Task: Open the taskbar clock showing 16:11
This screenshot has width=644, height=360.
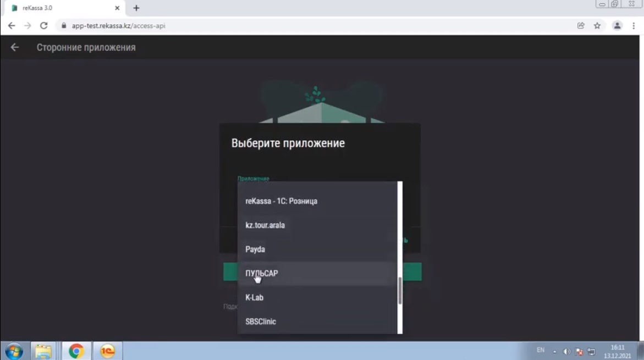Action: click(617, 351)
